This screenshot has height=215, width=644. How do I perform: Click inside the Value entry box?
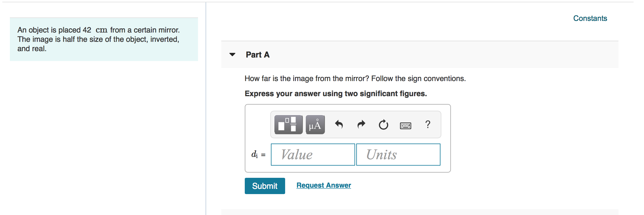click(313, 154)
